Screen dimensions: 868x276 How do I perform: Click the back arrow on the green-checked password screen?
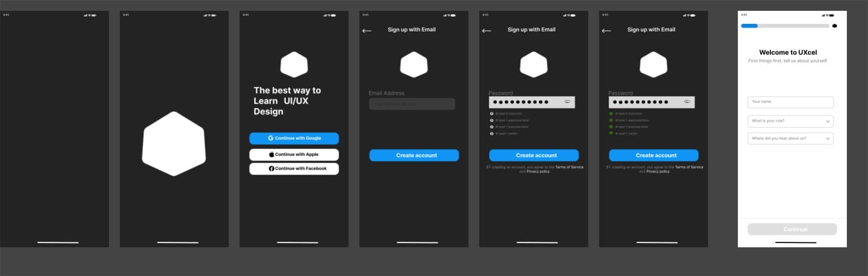pos(607,30)
